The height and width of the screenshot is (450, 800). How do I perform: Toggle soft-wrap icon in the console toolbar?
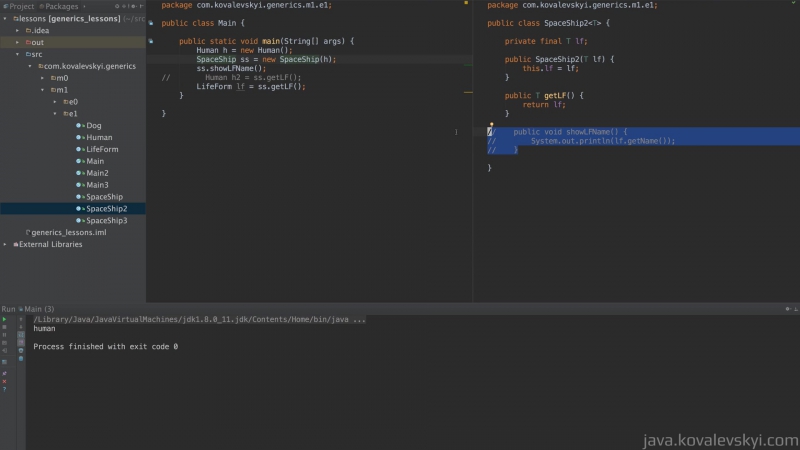pos(21,337)
